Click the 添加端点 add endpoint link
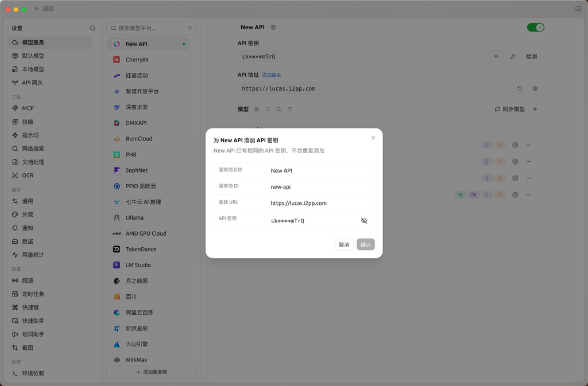Viewport: 588px width, 386px height. click(271, 75)
